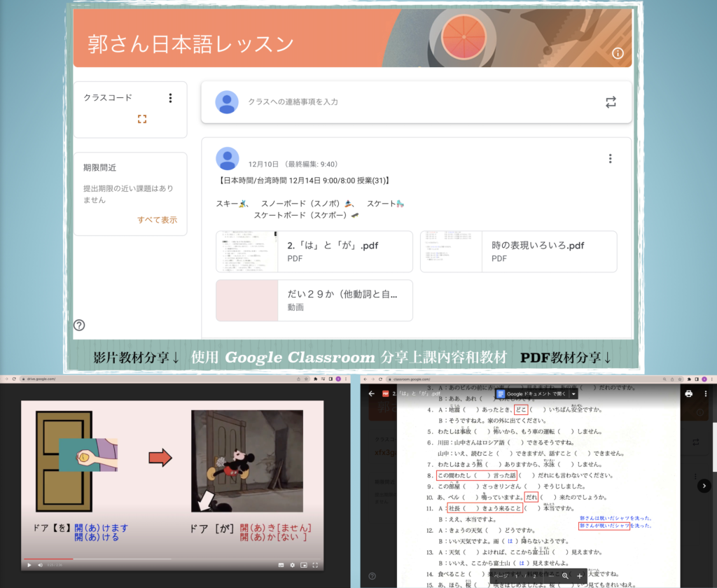Toggle miniplayer mode on the video
Screen dimensions: 717x588
coord(304,565)
